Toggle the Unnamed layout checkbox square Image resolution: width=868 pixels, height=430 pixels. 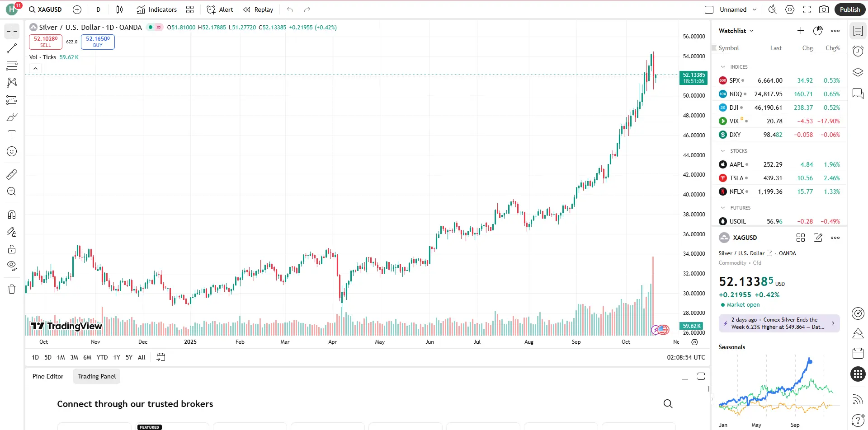[709, 9]
